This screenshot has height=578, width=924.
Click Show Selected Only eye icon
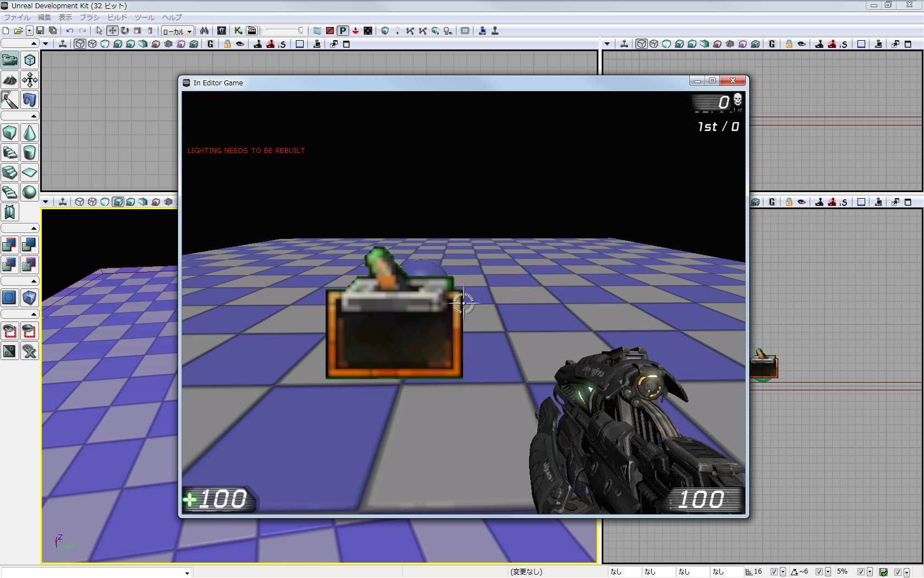coord(10,331)
